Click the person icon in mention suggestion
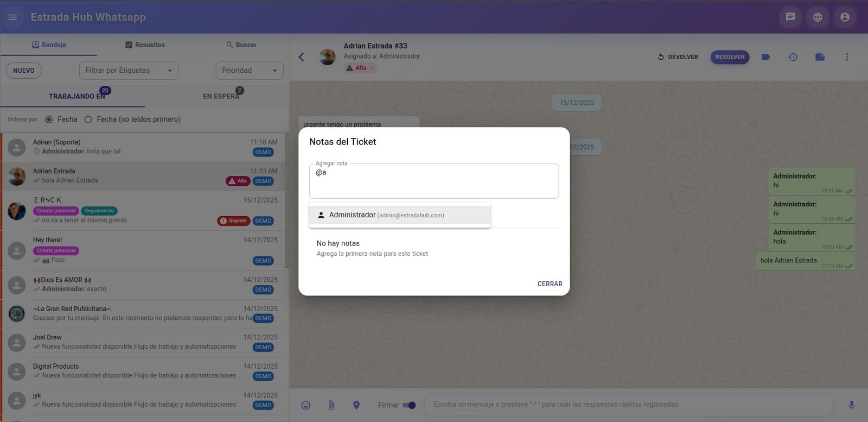Image resolution: width=868 pixels, height=422 pixels. [x=321, y=215]
